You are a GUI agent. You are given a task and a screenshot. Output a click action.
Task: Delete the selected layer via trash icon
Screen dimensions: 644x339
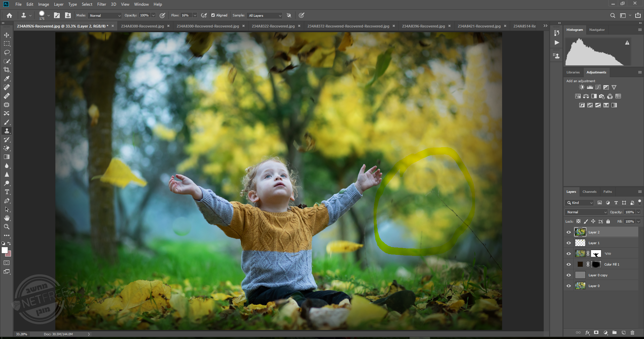coord(632,333)
